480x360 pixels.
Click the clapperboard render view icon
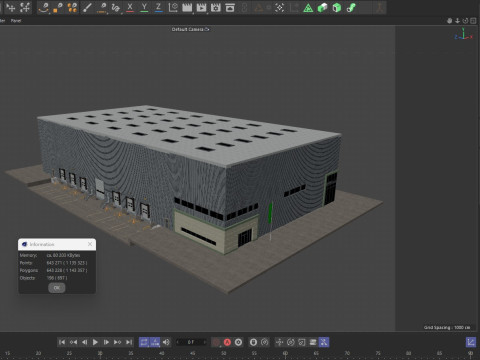tap(187, 7)
